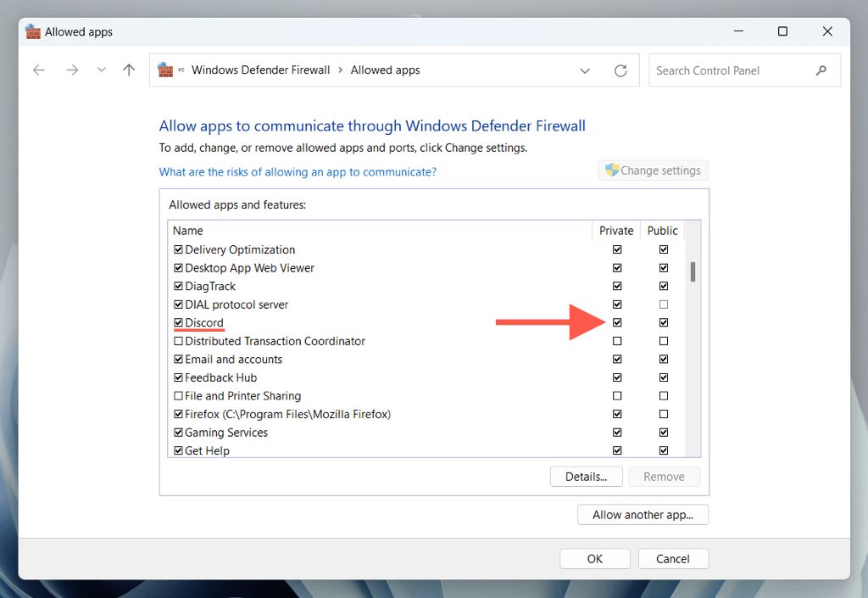This screenshot has height=598, width=868.
Task: Go up one folder level arrow
Action: pos(129,70)
